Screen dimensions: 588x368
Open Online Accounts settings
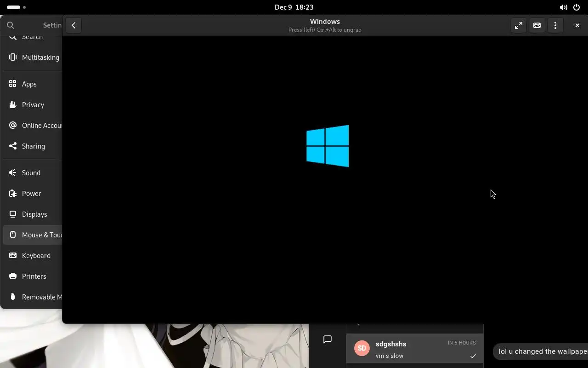point(32,126)
